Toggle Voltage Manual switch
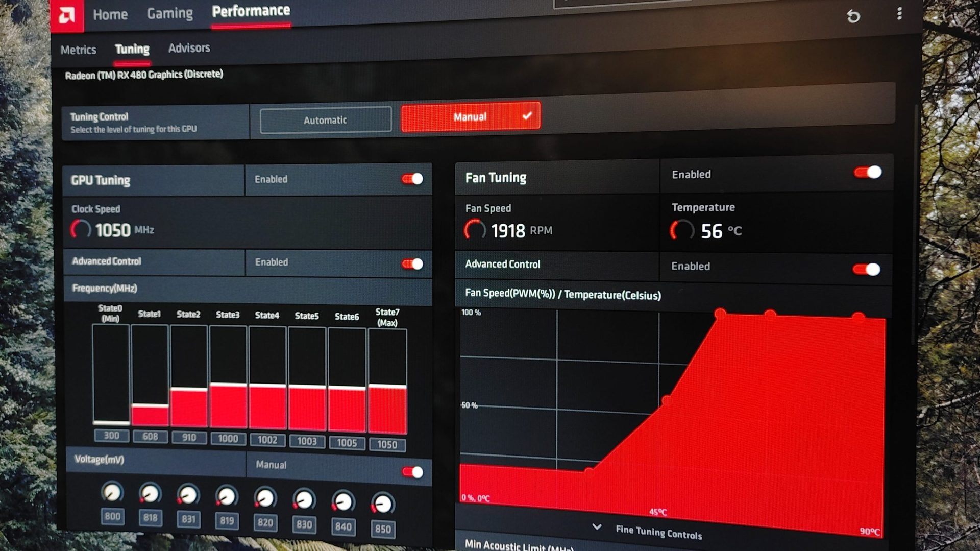Image resolution: width=980 pixels, height=551 pixels. (x=412, y=472)
